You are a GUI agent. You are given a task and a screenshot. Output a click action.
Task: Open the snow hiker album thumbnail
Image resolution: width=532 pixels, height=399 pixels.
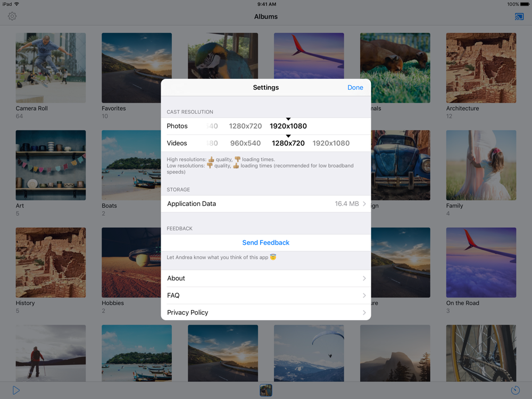click(x=51, y=353)
